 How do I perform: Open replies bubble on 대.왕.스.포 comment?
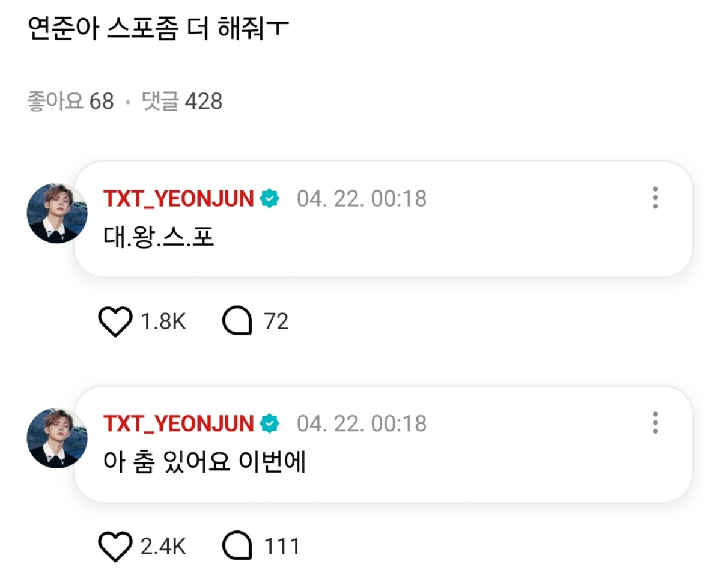(237, 322)
